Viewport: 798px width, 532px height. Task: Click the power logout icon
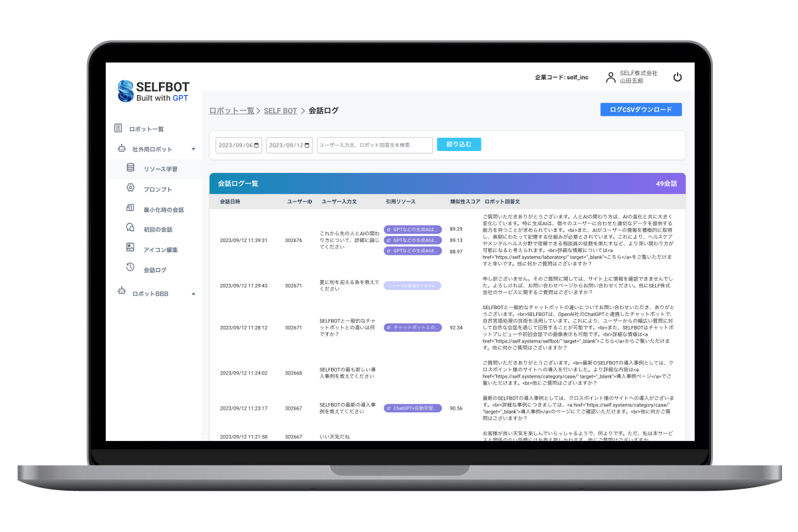pos(678,77)
